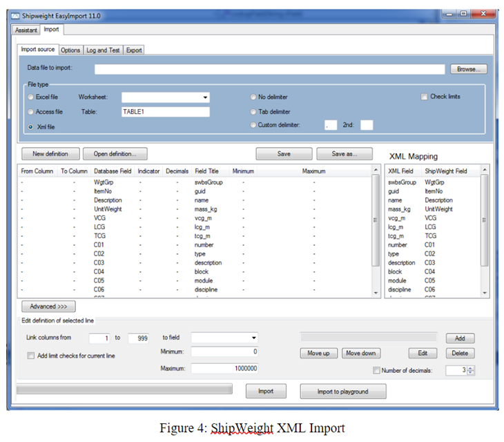Enable the Check limits checkbox
The image size is (504, 442).
click(425, 97)
